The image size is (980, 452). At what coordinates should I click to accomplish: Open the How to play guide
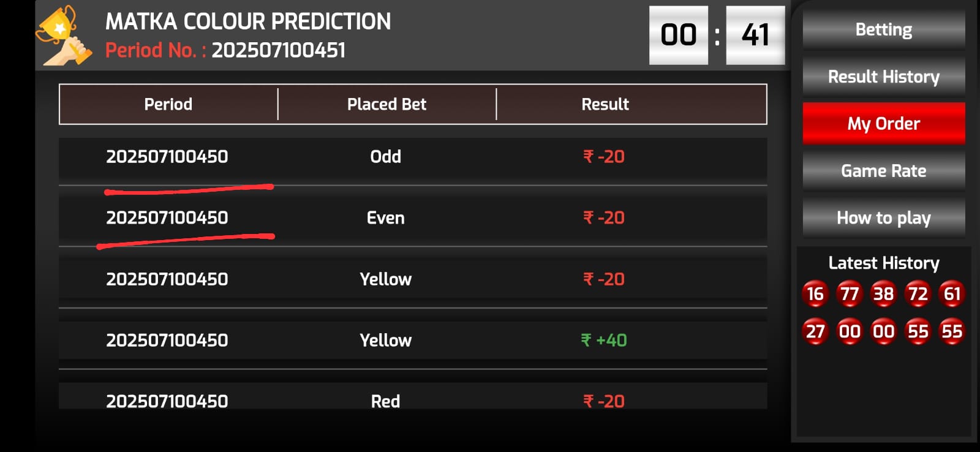(883, 218)
